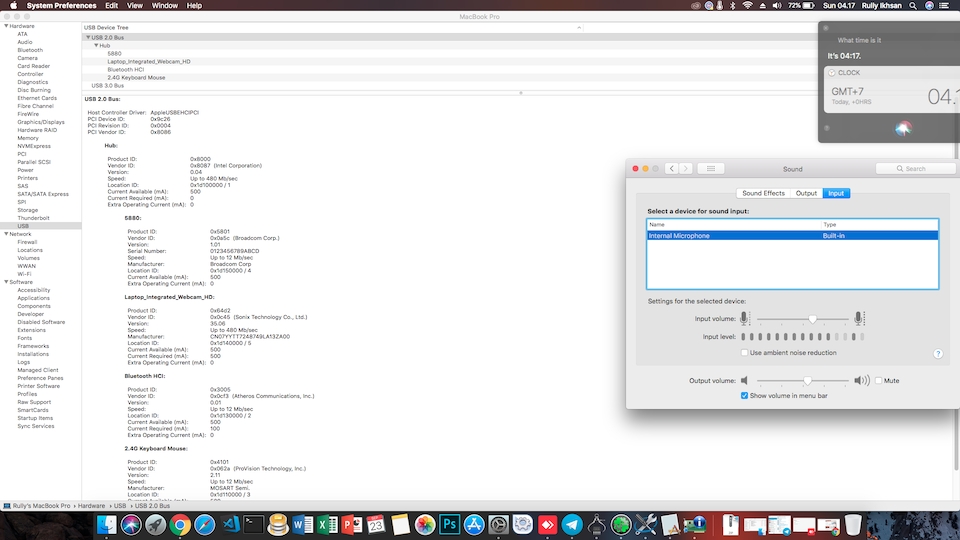Click the Bluetooth icon in menu bar
The height and width of the screenshot is (540, 960).
coord(733,6)
